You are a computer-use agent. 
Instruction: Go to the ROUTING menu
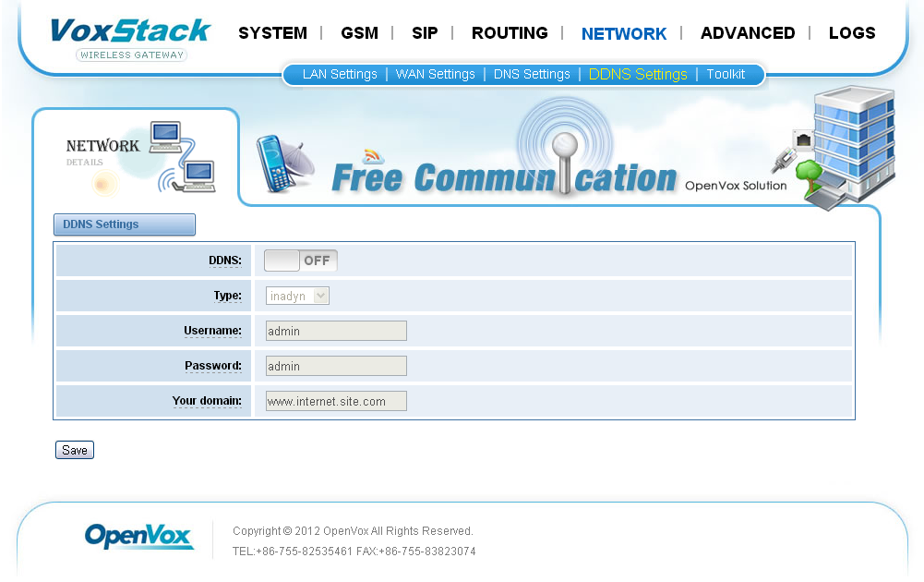point(510,33)
